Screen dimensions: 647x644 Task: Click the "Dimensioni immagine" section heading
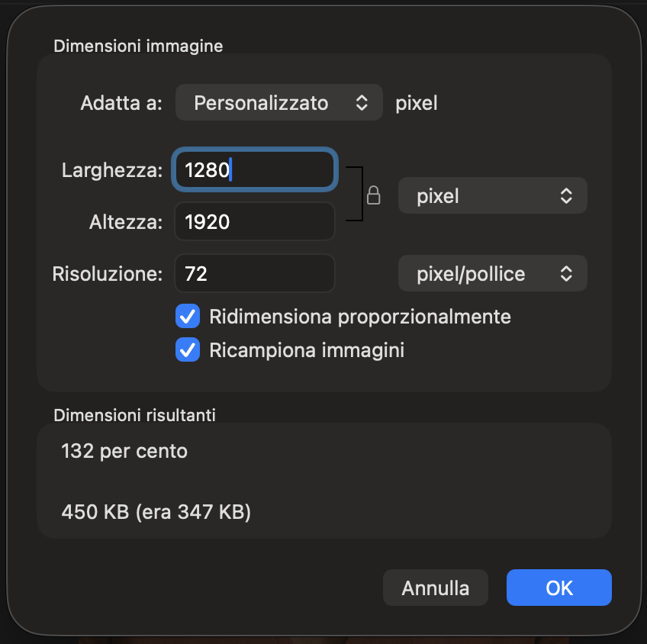point(138,46)
